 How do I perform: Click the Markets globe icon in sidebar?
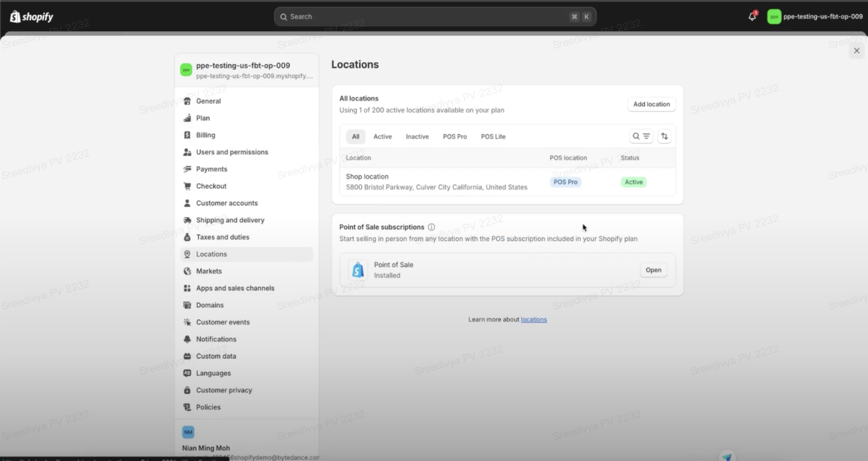(187, 271)
